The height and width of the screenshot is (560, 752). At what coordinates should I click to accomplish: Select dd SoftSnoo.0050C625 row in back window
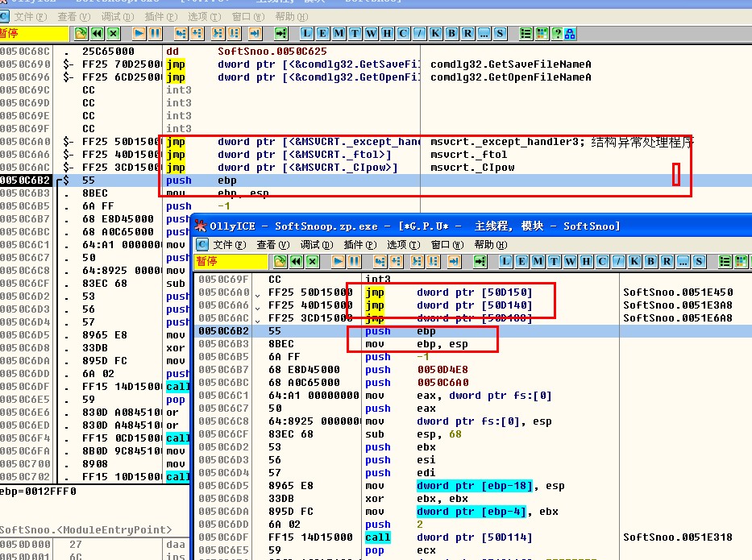click(376, 52)
